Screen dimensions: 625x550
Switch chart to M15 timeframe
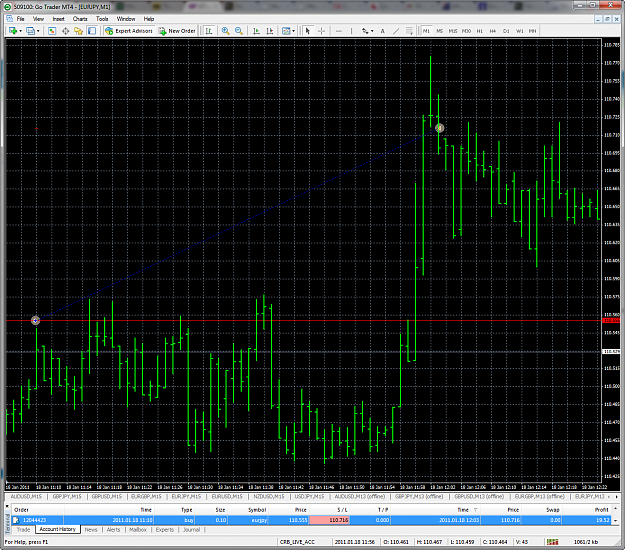(453, 31)
